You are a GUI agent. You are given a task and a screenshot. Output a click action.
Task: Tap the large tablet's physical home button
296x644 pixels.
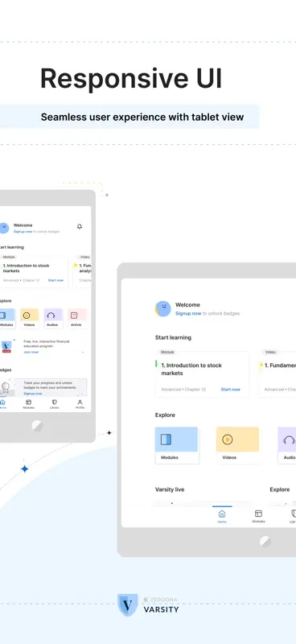pos(265,541)
